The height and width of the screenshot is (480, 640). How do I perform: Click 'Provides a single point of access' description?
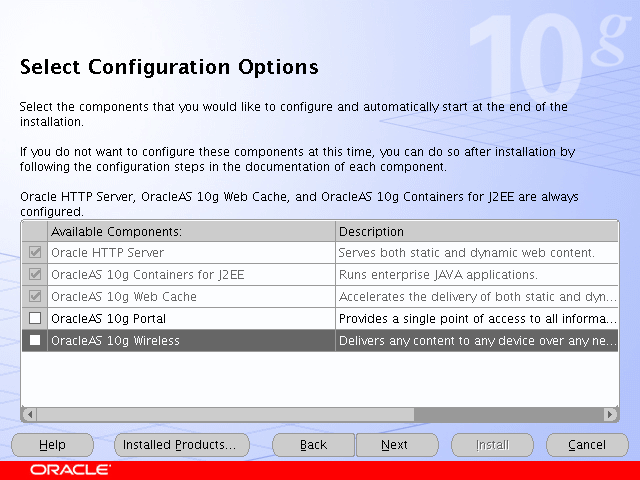pos(478,319)
